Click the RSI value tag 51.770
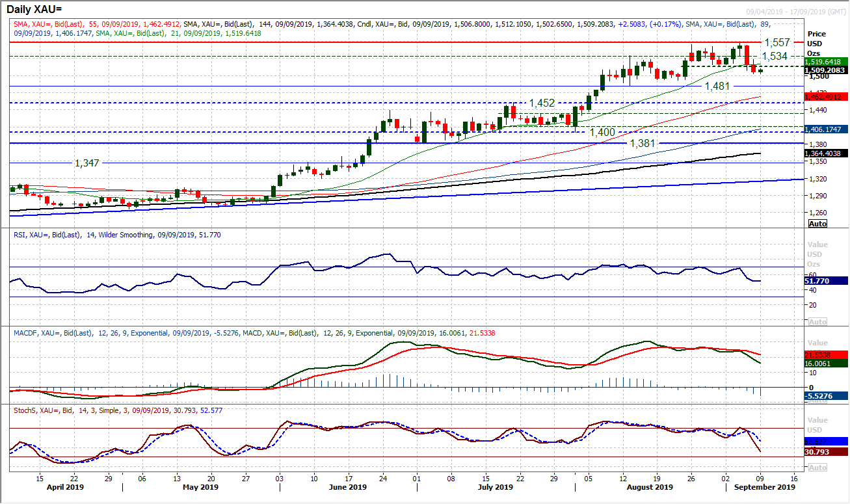Viewport: 850px width, 504px height. click(x=826, y=281)
